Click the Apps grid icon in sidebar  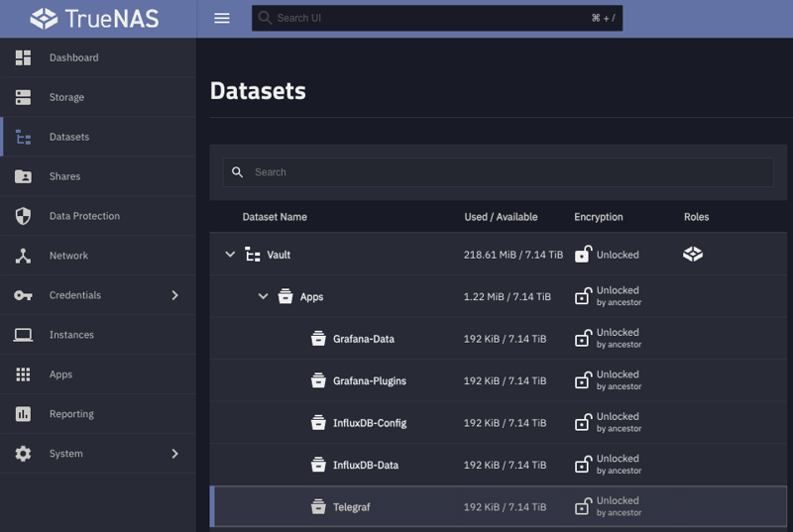pos(23,374)
